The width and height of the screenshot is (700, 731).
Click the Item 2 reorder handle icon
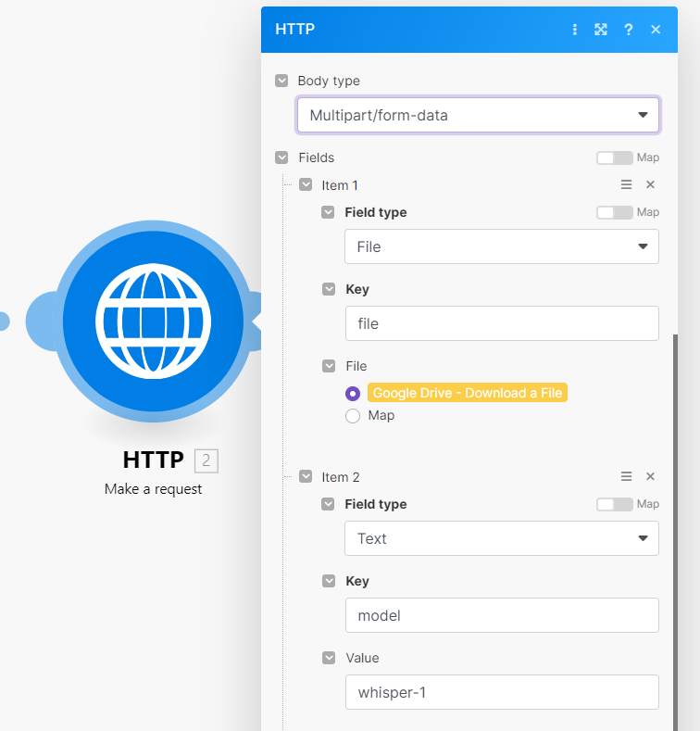tap(626, 476)
